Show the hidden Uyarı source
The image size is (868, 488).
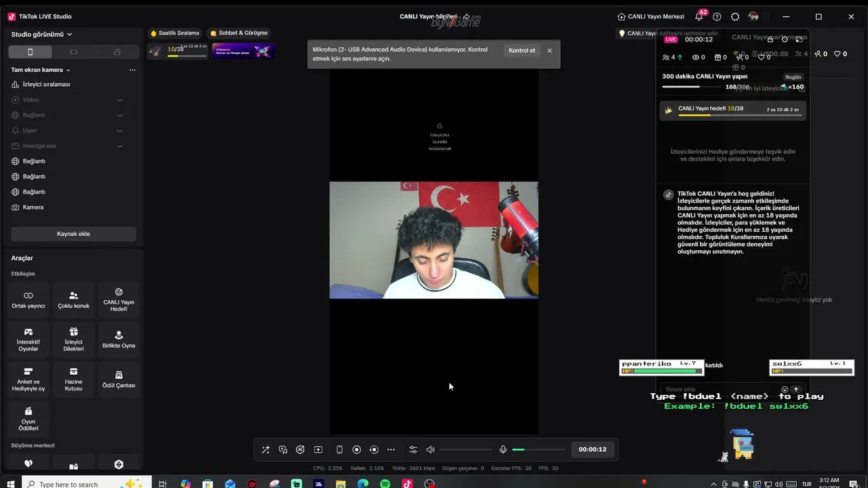(119, 130)
